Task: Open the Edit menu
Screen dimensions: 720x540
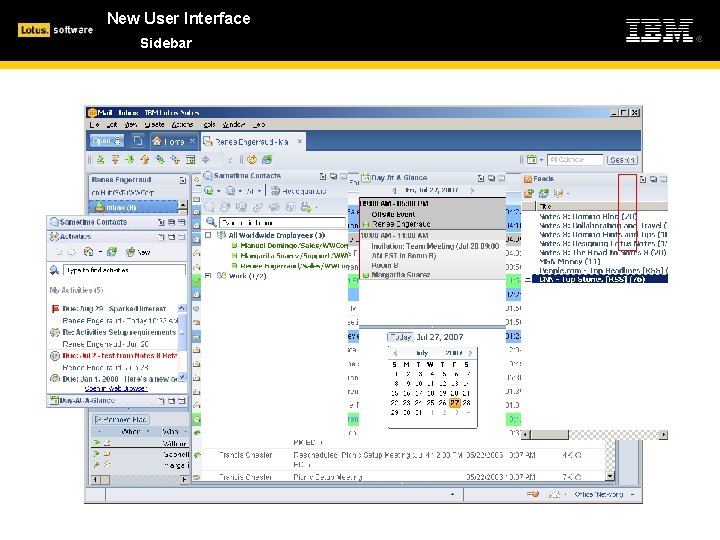Action: point(112,124)
